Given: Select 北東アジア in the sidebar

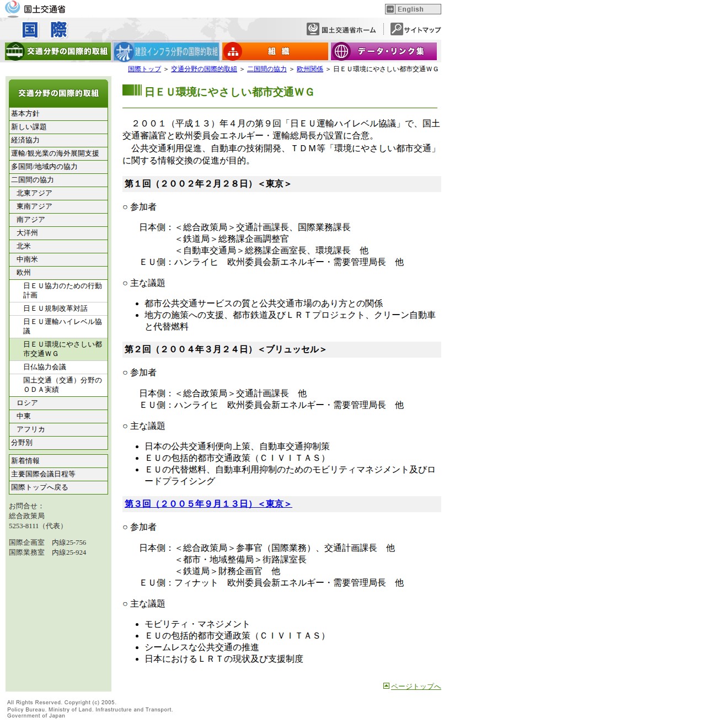Looking at the screenshot, I should (x=58, y=193).
